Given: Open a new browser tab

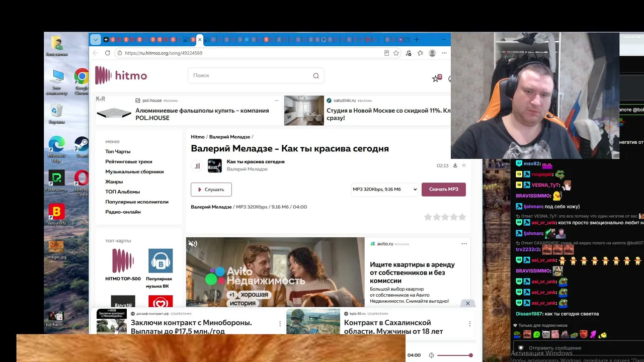Looking at the screenshot, I should tap(416, 40).
